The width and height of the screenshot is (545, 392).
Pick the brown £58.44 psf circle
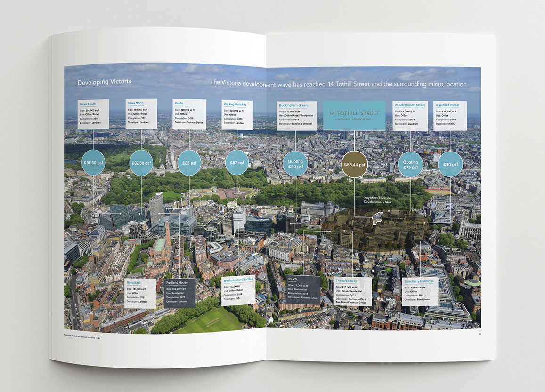(354, 165)
